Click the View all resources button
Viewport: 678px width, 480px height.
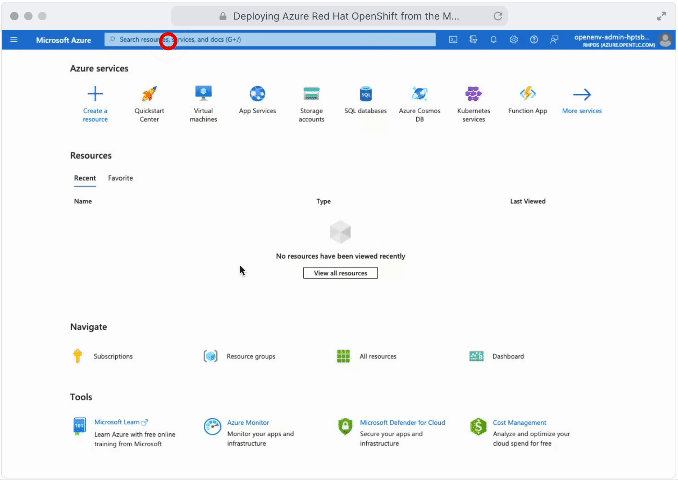[x=340, y=273]
